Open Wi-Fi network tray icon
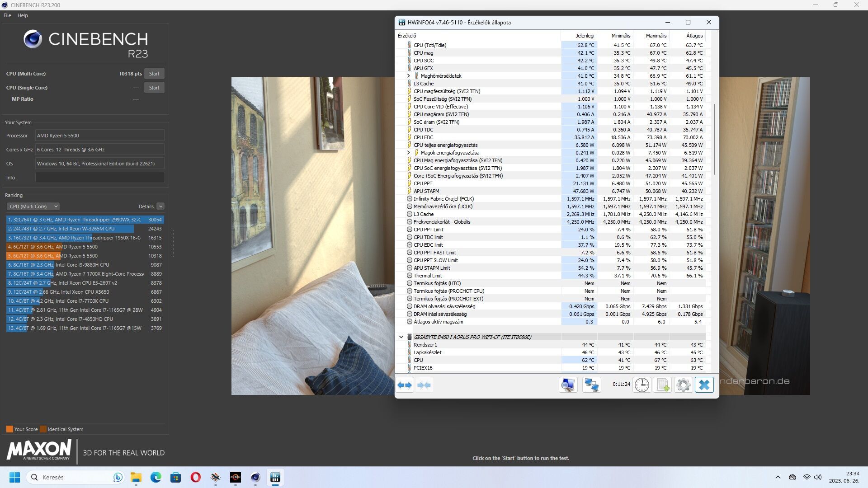This screenshot has width=868, height=488. (x=807, y=477)
